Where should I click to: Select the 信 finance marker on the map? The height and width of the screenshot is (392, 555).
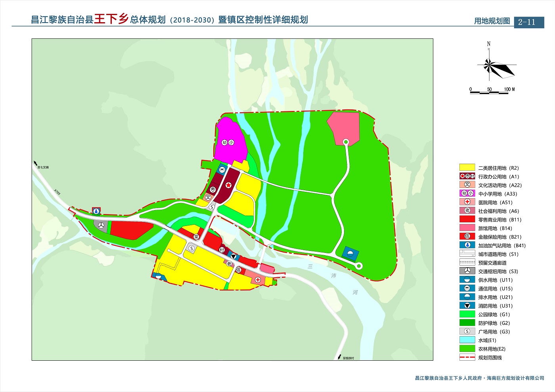(x=238, y=270)
